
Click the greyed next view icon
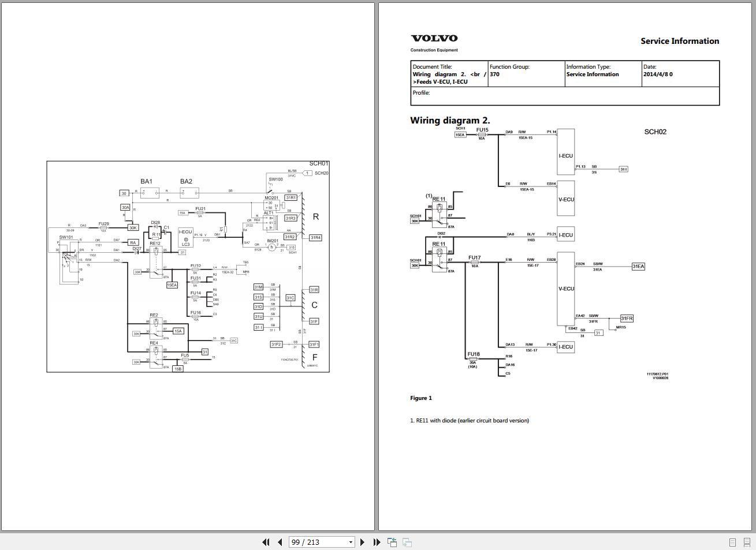[x=407, y=542]
